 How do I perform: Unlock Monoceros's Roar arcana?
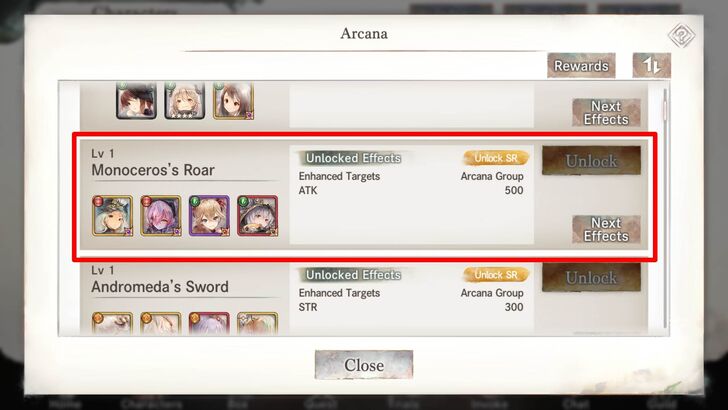pyautogui.click(x=591, y=161)
